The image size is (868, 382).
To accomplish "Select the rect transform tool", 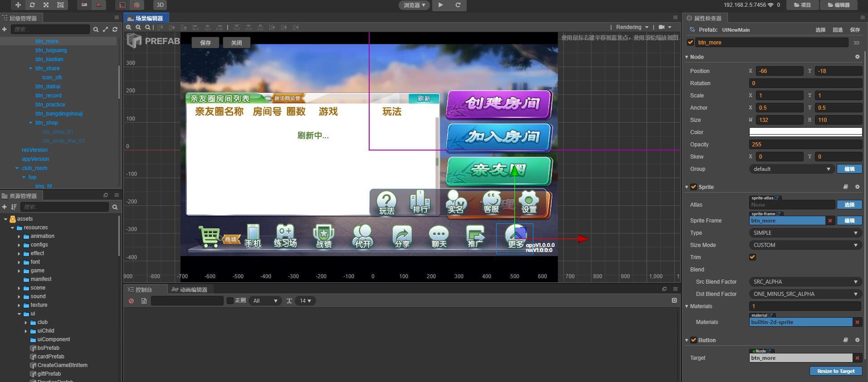I will [x=60, y=5].
